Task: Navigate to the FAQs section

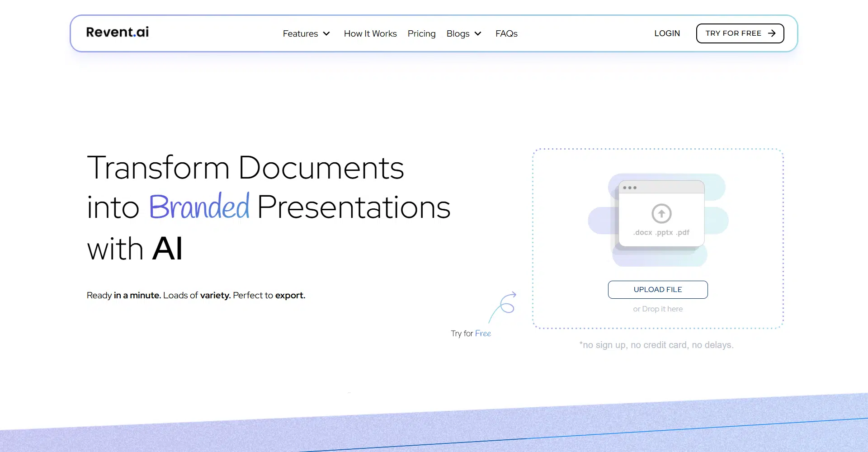Action: coord(506,34)
